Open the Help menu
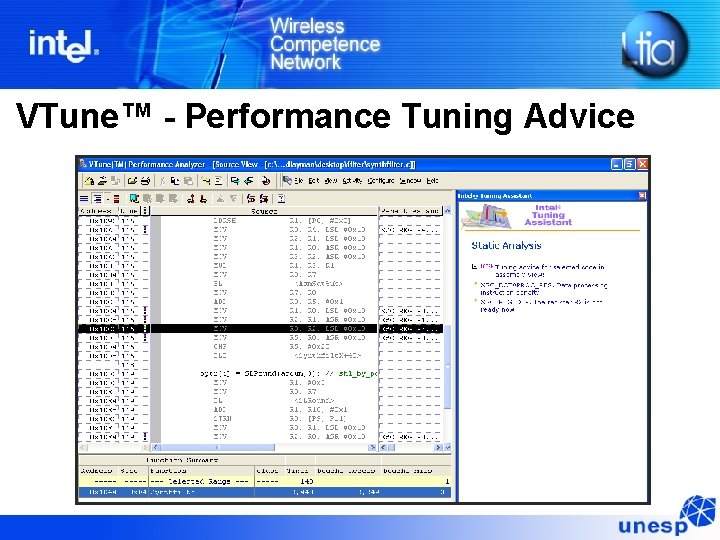 click(x=432, y=180)
